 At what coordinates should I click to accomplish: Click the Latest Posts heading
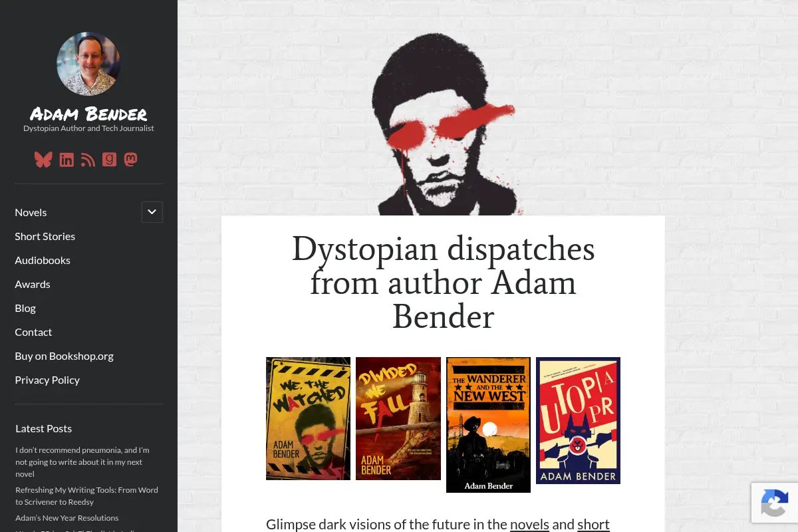pos(43,428)
